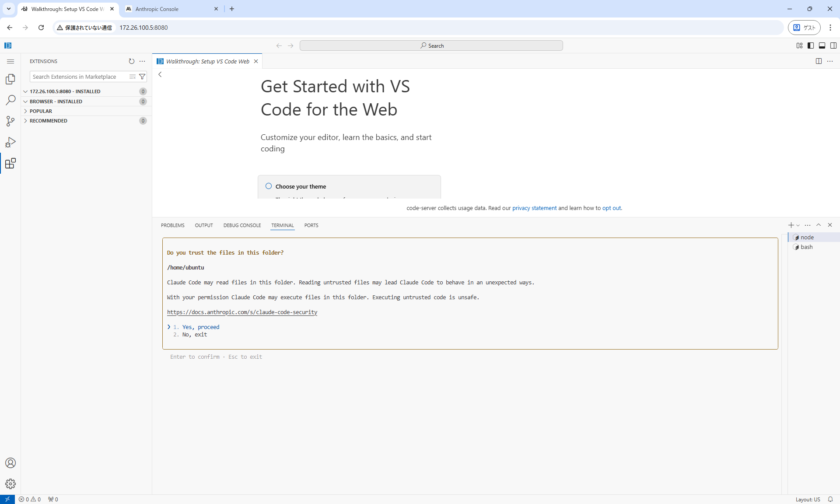Screen dimensions: 840x504
Task: Open notifications bell in status bar
Action: pyautogui.click(x=830, y=499)
